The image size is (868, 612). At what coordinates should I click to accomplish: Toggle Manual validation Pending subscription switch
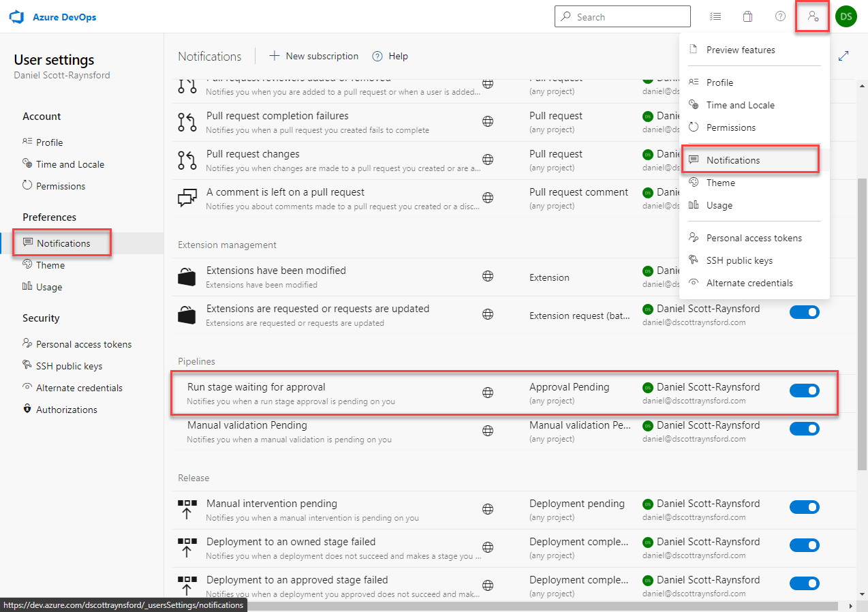click(804, 429)
